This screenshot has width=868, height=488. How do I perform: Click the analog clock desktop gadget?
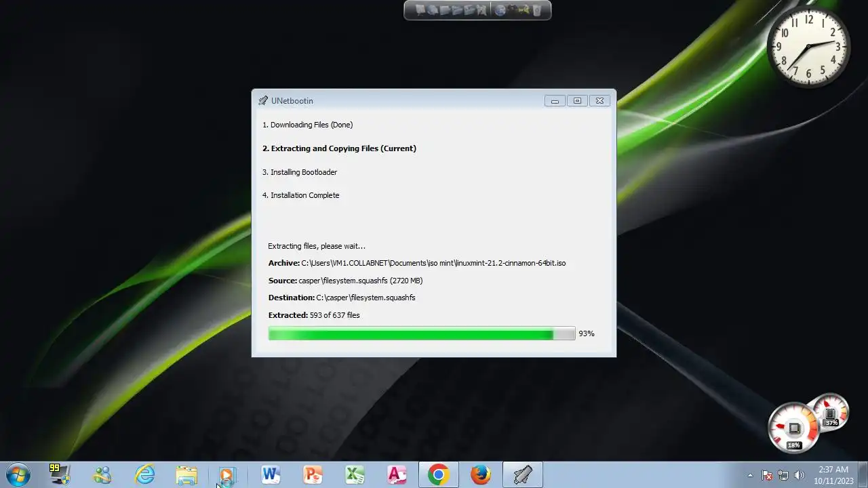(x=808, y=47)
